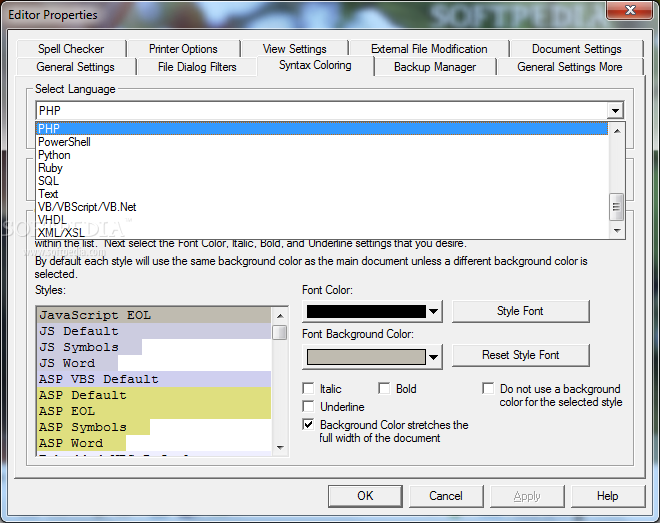This screenshot has width=660, height=523.
Task: Select the JS Word style
Action: tap(154, 363)
